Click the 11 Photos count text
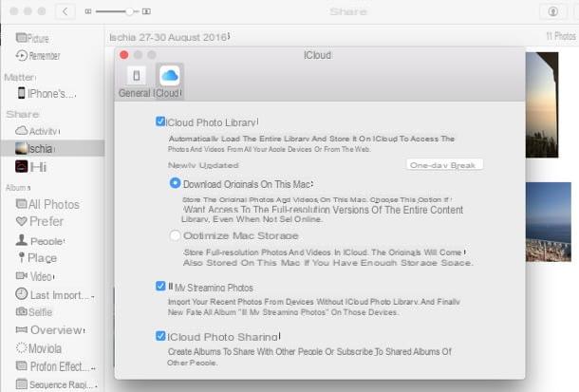This screenshot has height=392, width=579. [561, 36]
